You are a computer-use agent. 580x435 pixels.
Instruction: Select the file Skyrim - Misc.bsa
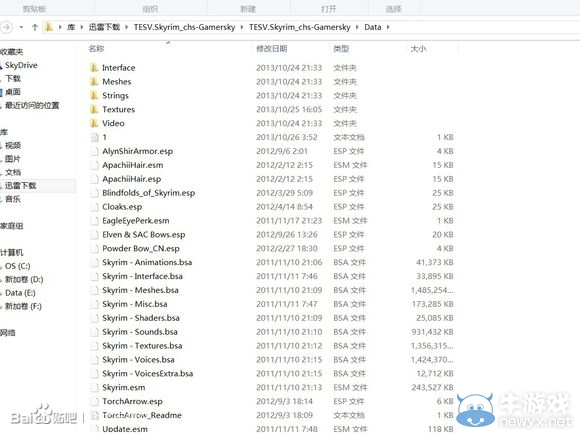pyautogui.click(x=135, y=304)
